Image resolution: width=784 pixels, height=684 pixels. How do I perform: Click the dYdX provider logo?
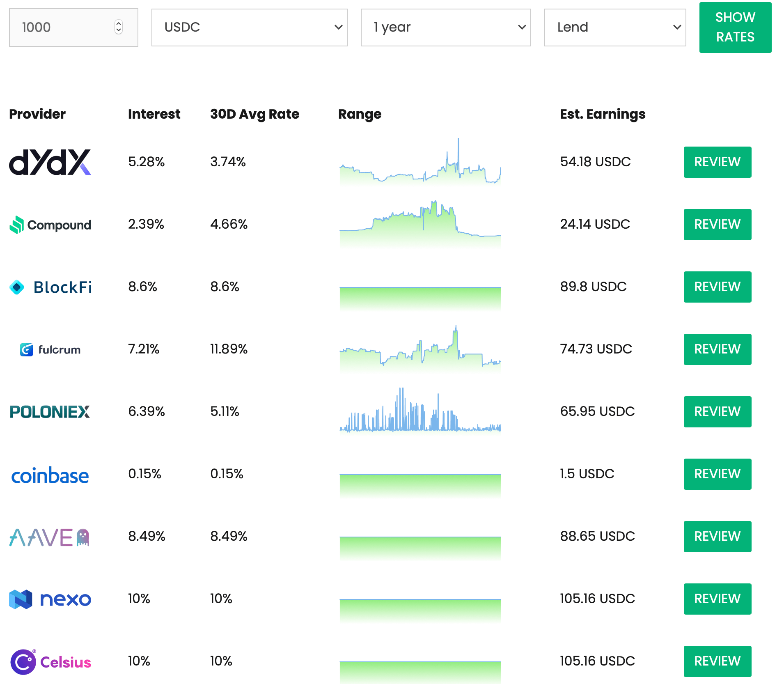coord(50,162)
